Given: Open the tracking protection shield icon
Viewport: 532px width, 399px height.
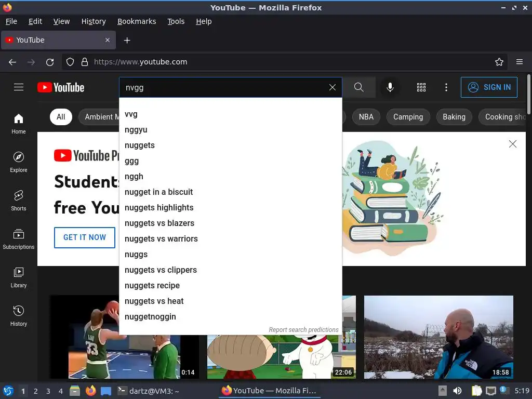Looking at the screenshot, I should click(70, 62).
